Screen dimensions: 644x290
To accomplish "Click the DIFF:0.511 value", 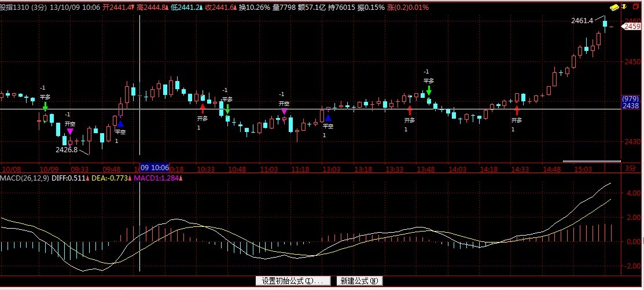I will (70, 178).
